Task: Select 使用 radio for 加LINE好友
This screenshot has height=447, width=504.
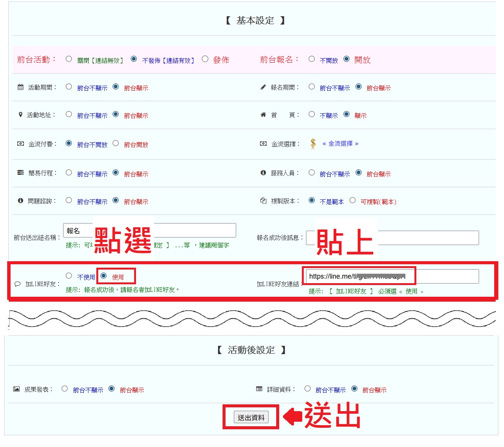Action: 104,276
